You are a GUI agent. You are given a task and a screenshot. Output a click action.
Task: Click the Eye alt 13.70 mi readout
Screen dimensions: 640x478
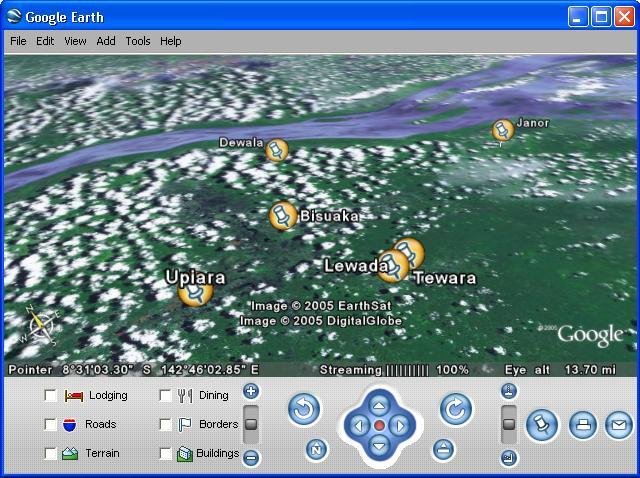(x=560, y=370)
